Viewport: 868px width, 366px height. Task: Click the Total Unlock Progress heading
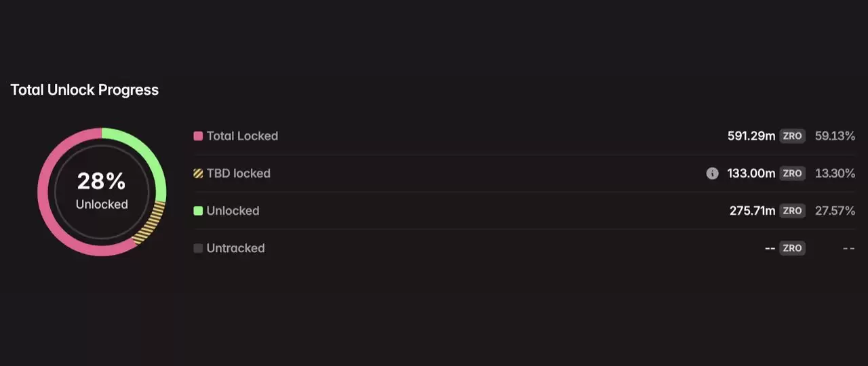point(85,90)
